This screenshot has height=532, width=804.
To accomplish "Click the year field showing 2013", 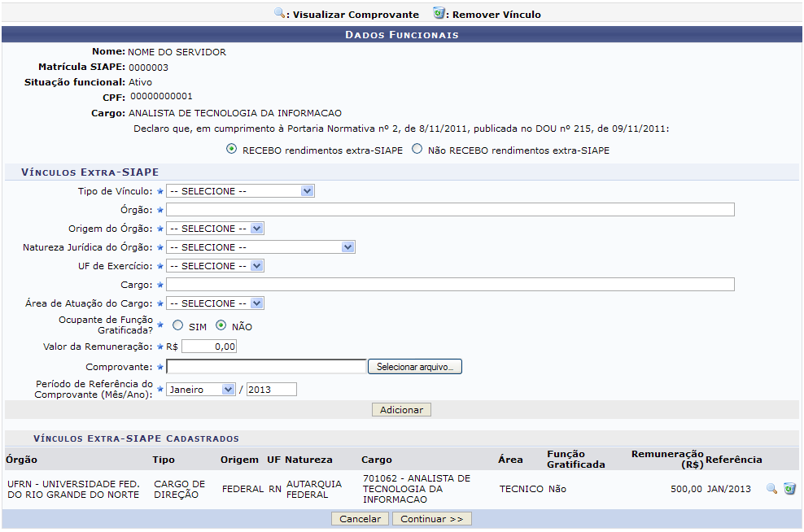I will (272, 390).
